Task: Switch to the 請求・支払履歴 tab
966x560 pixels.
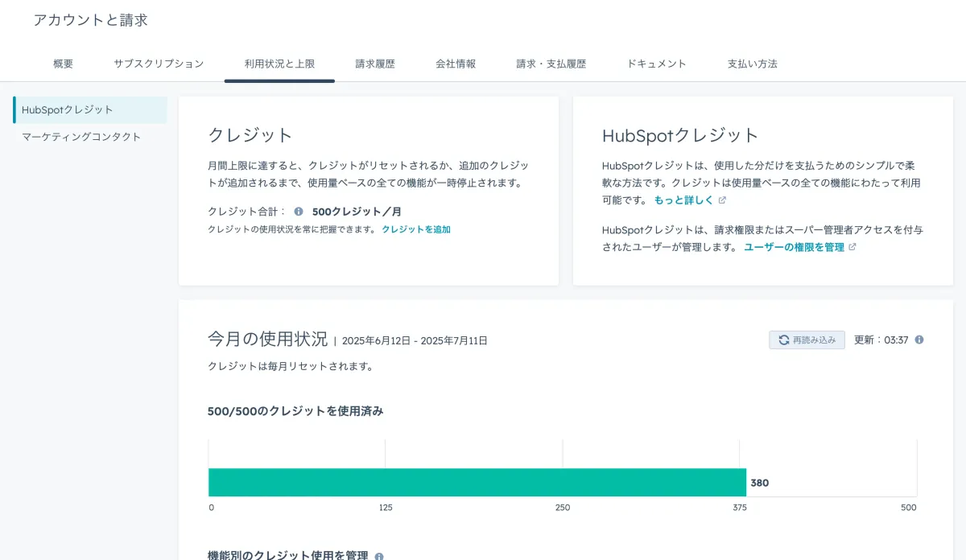Action: pos(551,63)
